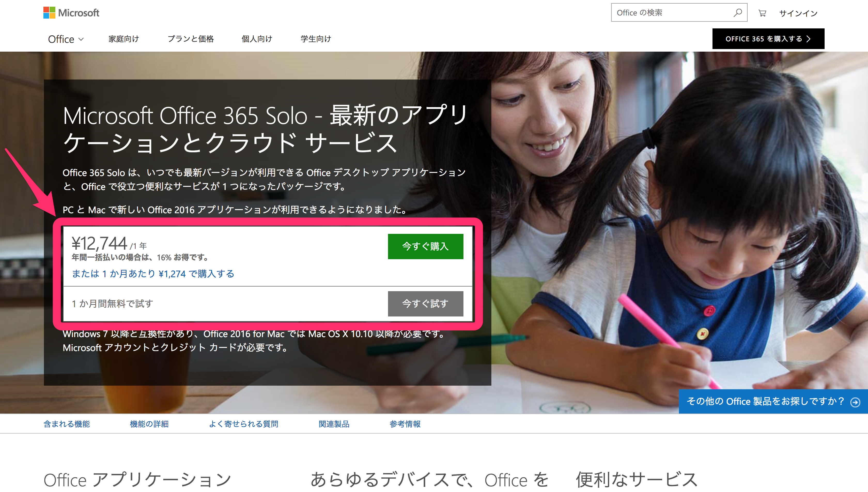The image size is (868, 492).
Task: Select 学生向け in navigation bar
Action: [x=316, y=39]
